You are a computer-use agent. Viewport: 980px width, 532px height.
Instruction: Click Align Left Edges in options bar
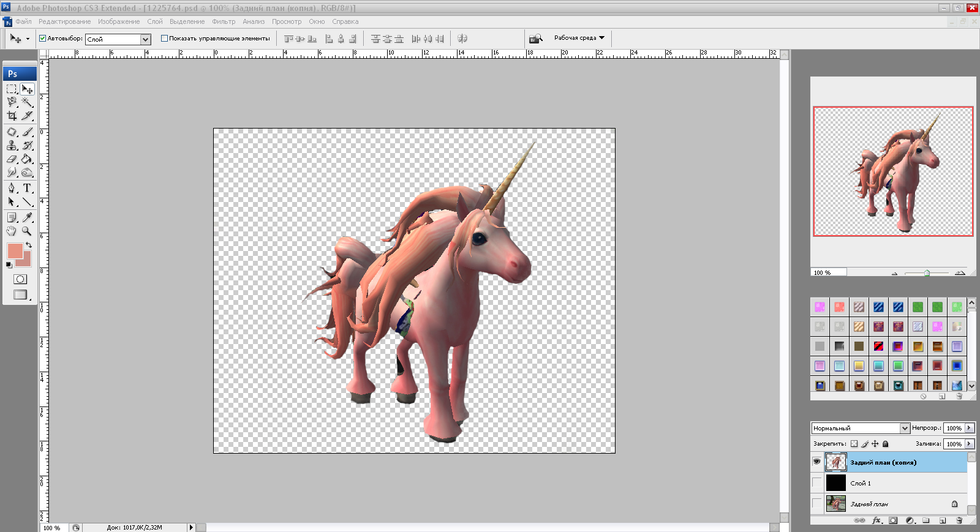(x=329, y=39)
